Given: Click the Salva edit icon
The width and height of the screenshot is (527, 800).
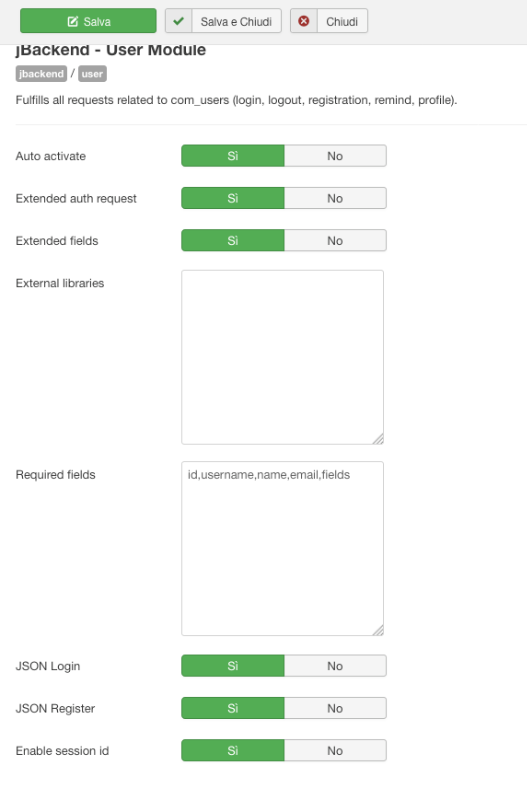Looking at the screenshot, I should (73, 21).
